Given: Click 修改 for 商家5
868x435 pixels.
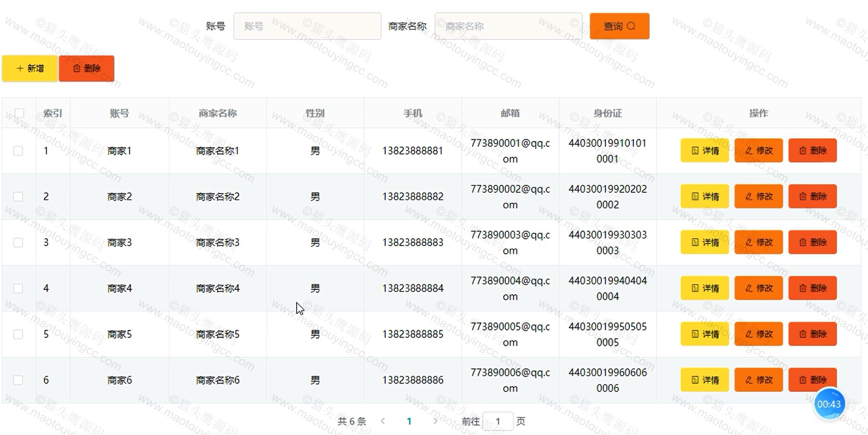Looking at the screenshot, I should [x=758, y=334].
